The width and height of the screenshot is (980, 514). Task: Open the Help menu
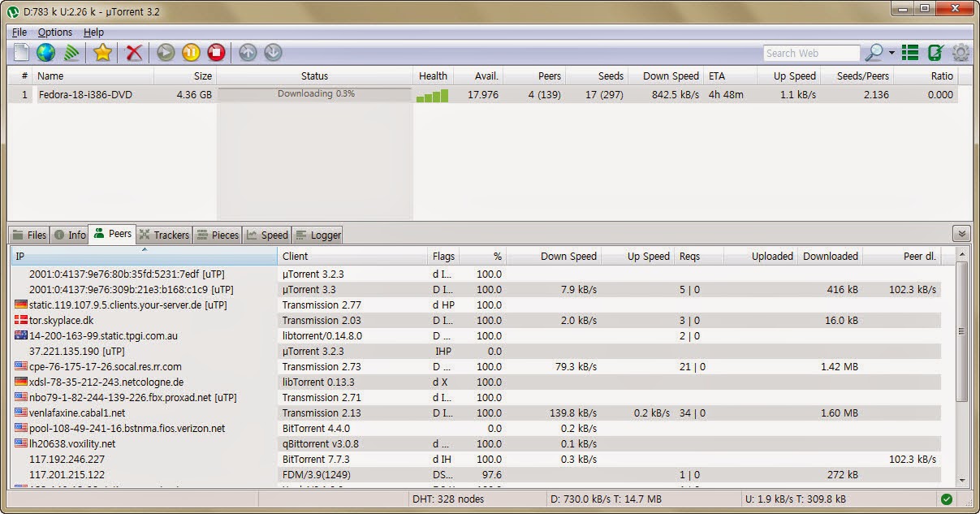[93, 32]
